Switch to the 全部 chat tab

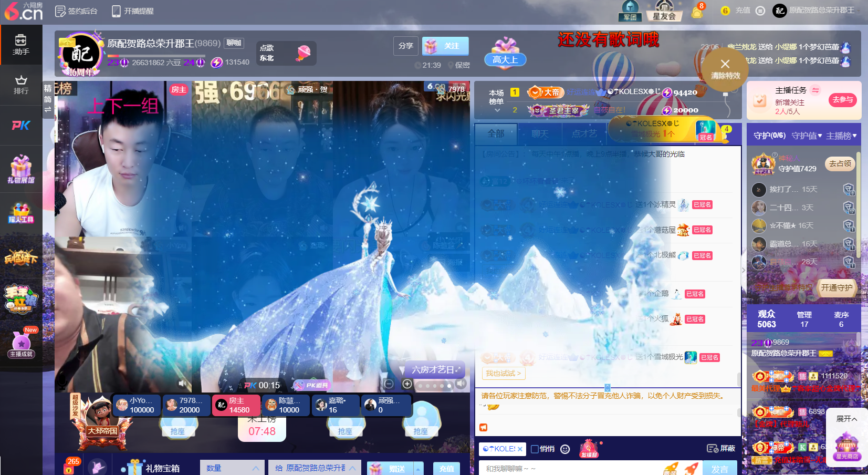coord(496,133)
